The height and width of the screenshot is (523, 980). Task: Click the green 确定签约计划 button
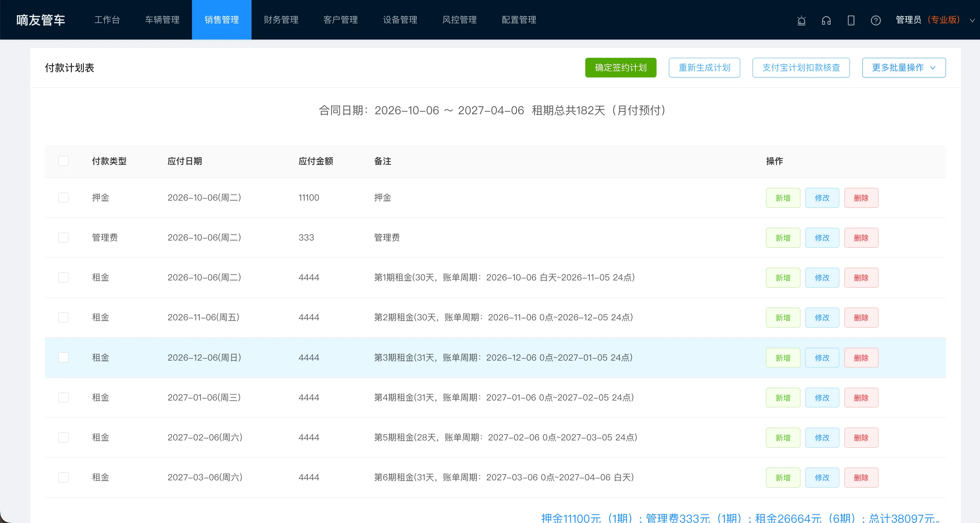(x=621, y=68)
